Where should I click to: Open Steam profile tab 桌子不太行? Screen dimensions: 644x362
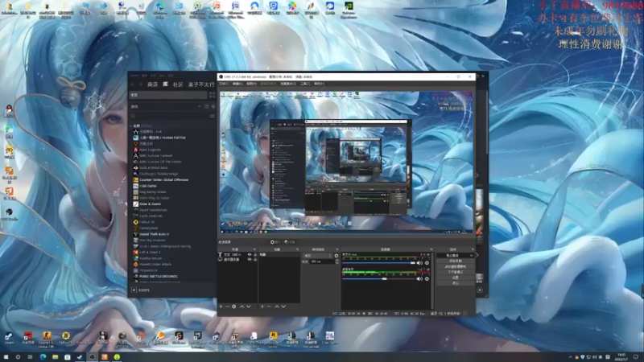[x=201, y=84]
